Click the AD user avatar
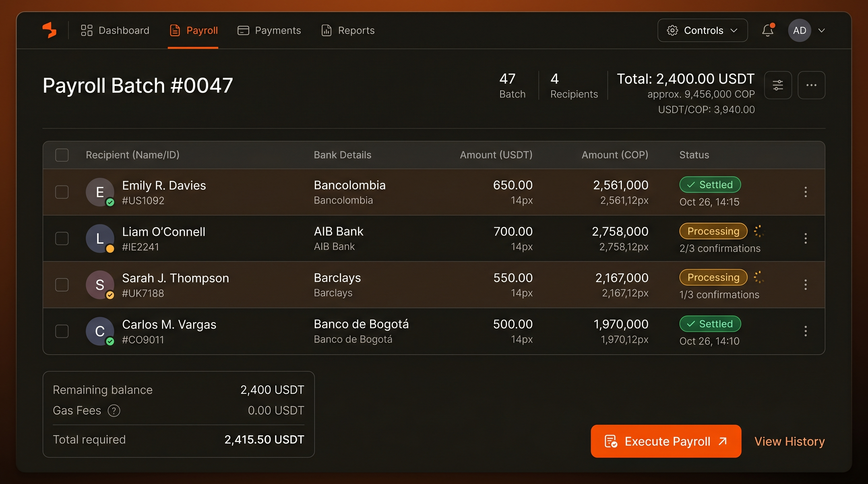This screenshot has height=484, width=868. tap(800, 30)
